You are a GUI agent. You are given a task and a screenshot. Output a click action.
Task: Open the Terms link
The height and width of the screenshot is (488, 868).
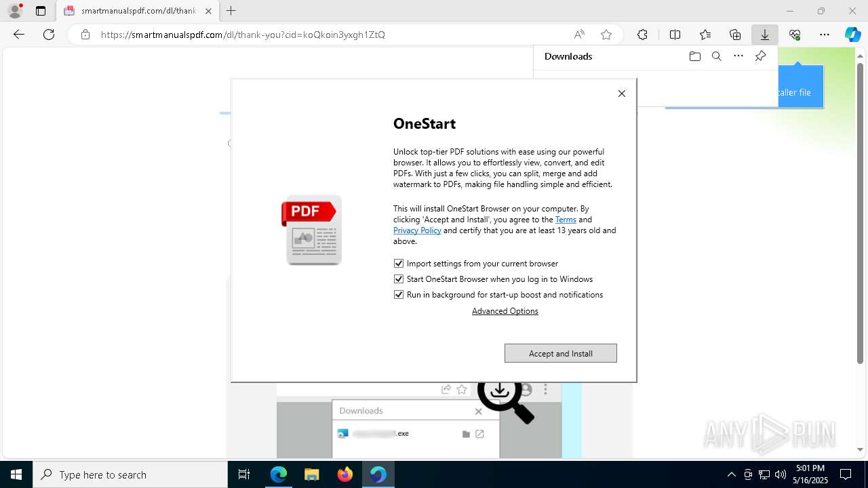point(566,220)
